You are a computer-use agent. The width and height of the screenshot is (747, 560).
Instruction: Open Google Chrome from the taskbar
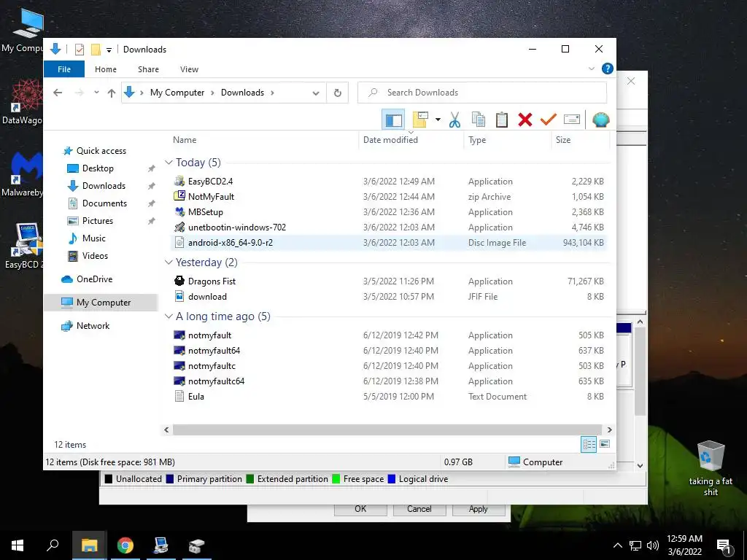point(125,545)
